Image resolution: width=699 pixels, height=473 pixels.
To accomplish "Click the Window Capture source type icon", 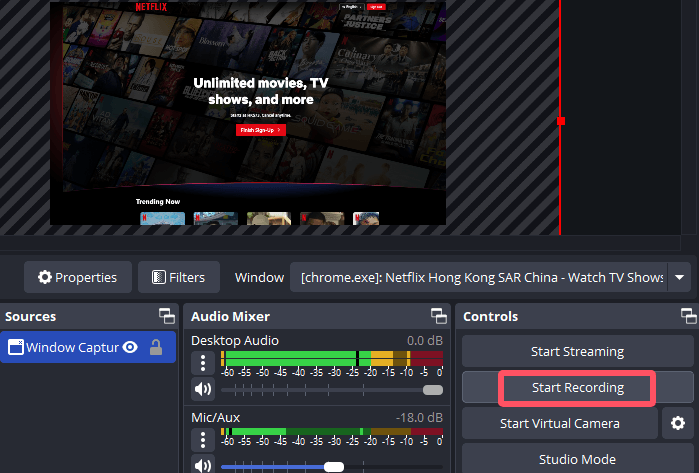I will (x=16, y=347).
